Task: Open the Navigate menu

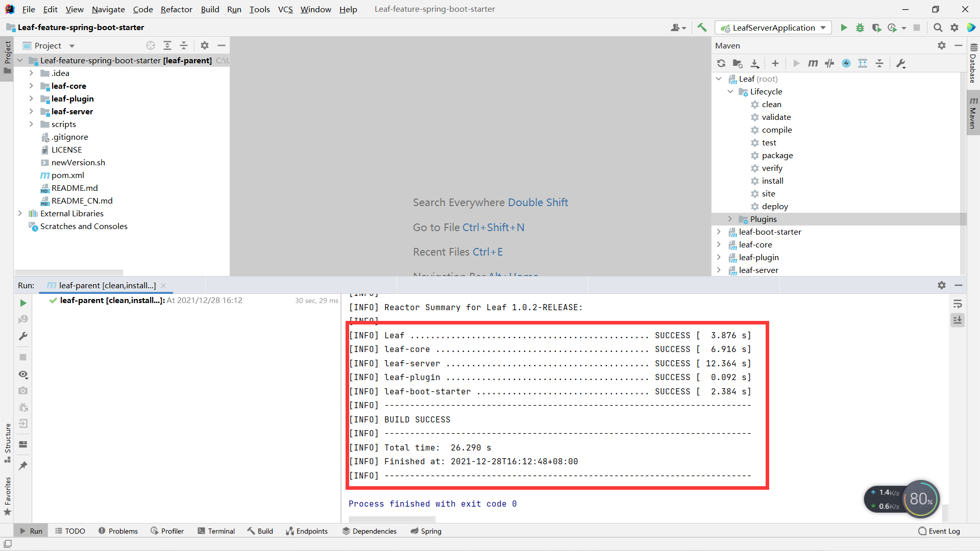Action: [x=108, y=9]
